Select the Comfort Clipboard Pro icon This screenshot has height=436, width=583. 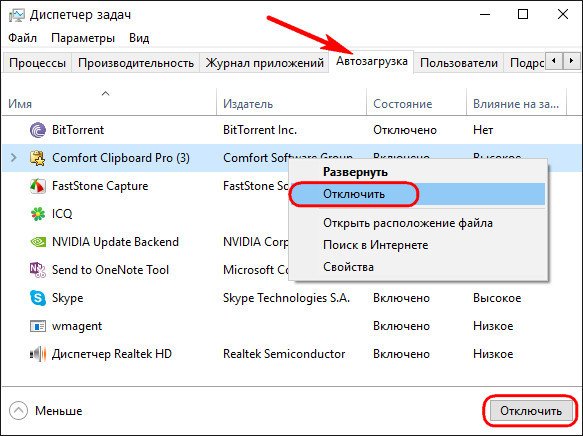(38, 158)
